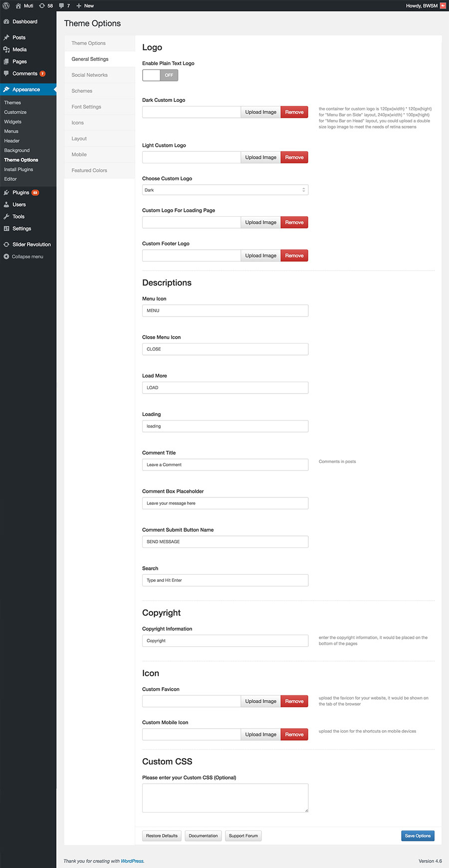The image size is (449, 868).
Task: Select Theme Options in the sidebar
Action: (x=21, y=160)
